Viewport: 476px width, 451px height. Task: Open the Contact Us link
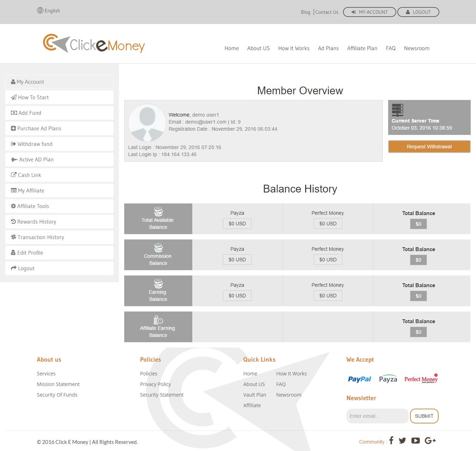coord(327,12)
